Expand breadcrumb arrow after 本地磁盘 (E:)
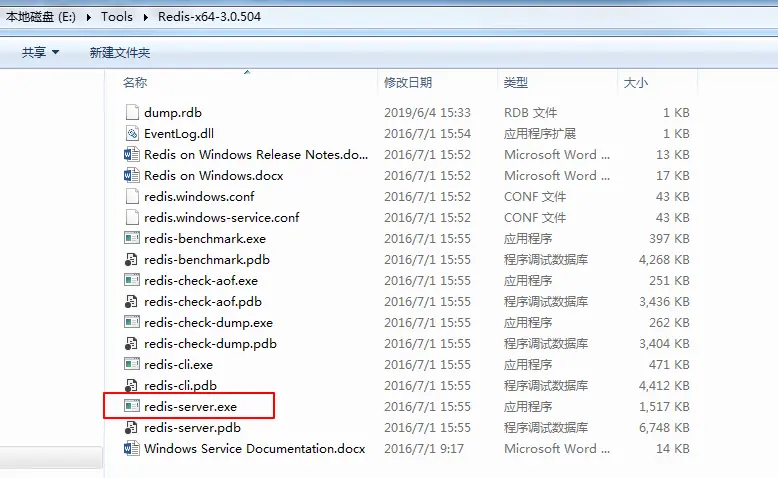This screenshot has width=778, height=478. pos(88,17)
